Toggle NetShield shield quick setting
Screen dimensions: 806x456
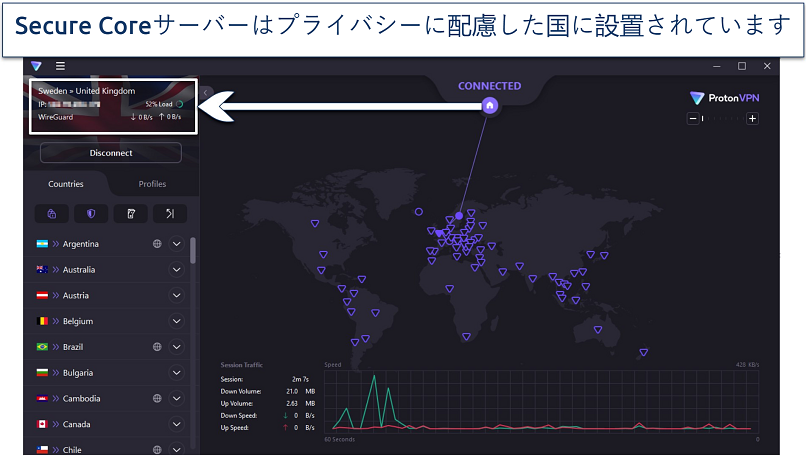coord(90,213)
